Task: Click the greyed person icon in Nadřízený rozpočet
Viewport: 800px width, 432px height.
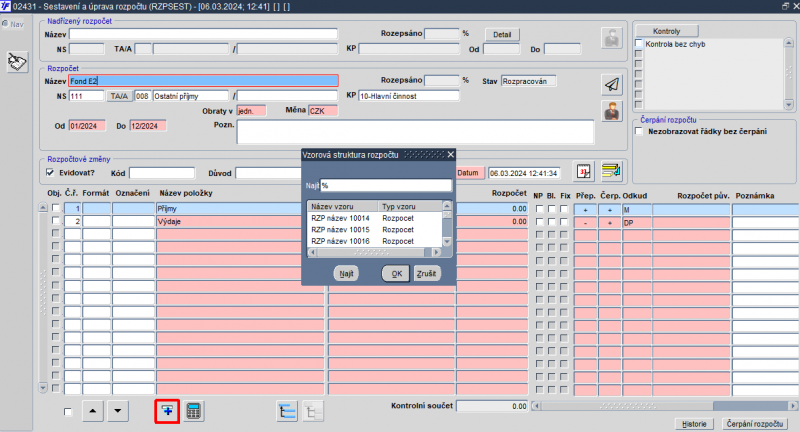Action: [x=612, y=38]
